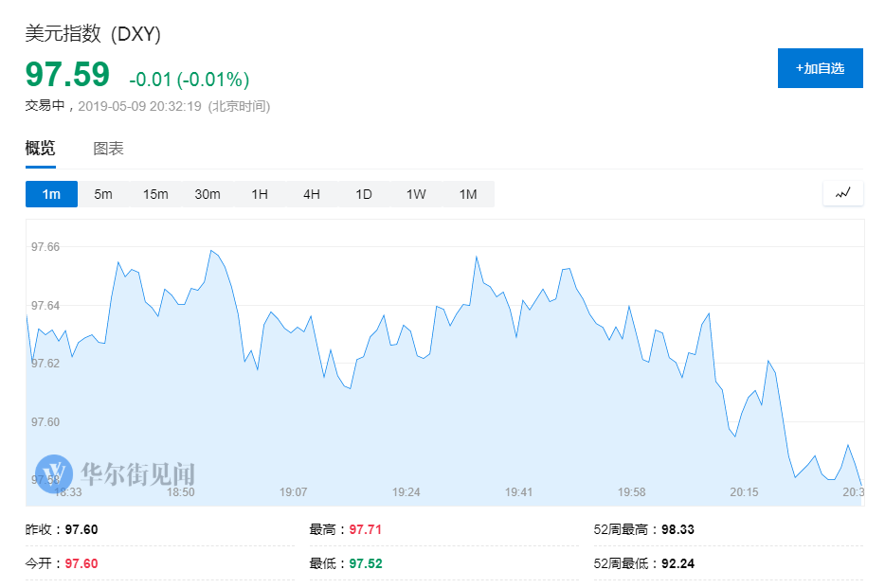
Task: Select the 1M monthly interval
Action: pyautogui.click(x=468, y=194)
